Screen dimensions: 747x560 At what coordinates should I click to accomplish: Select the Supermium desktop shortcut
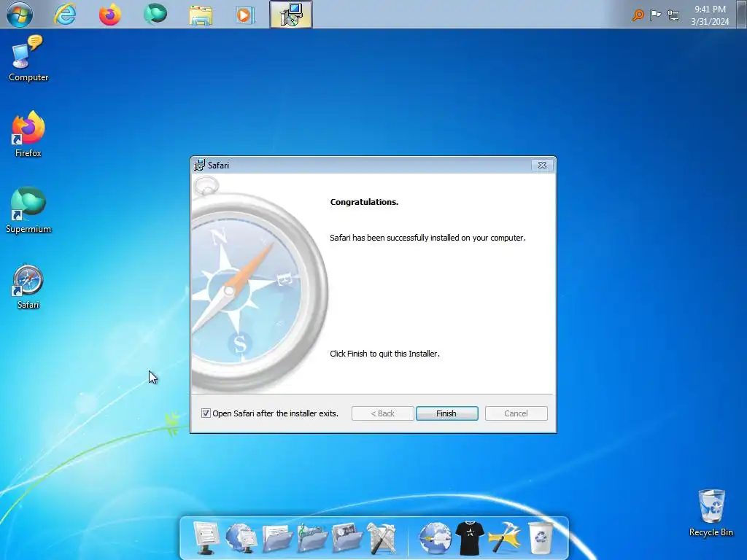click(x=28, y=210)
